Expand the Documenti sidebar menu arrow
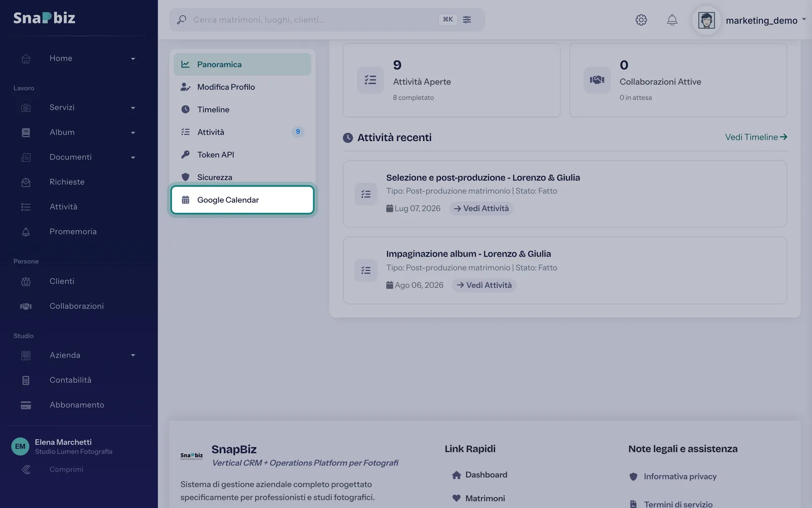 coord(133,158)
